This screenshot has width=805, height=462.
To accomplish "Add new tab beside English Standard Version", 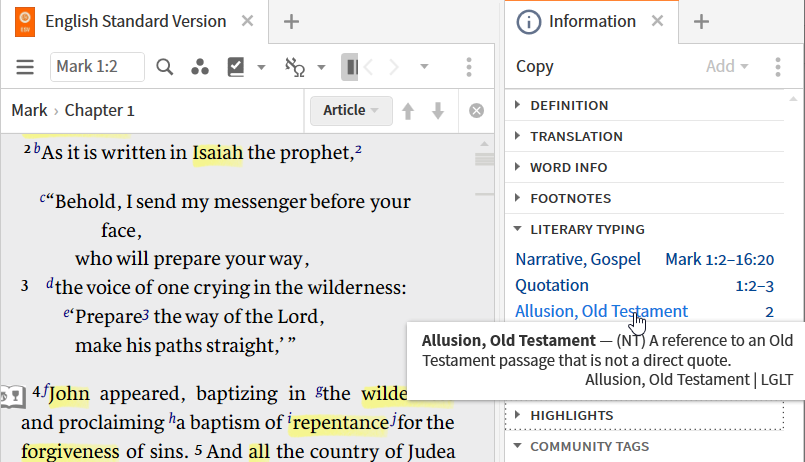I will (291, 22).
